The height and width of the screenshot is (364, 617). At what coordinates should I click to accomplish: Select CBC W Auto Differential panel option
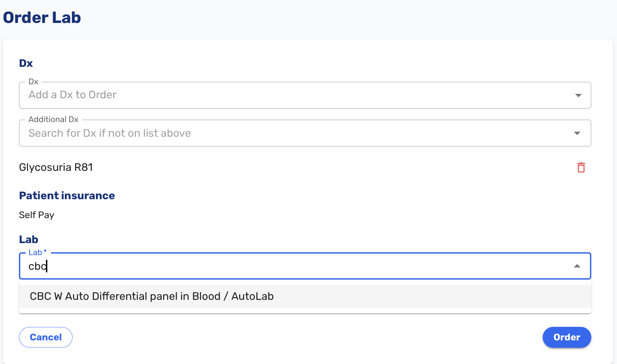152,296
